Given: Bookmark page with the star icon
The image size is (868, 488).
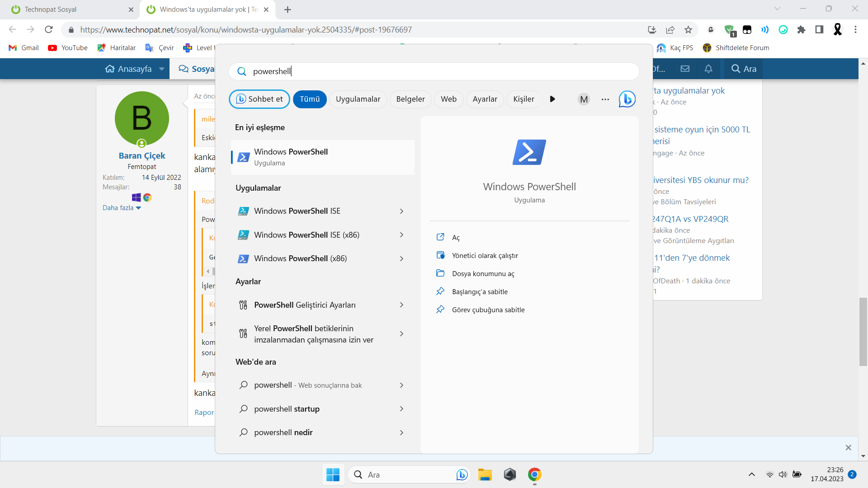Looking at the screenshot, I should (688, 30).
